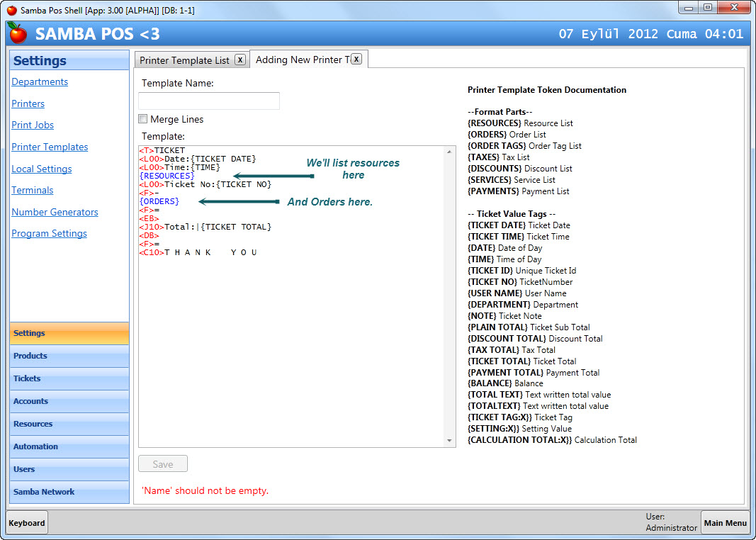The image size is (756, 540).
Task: Click the {NOTE} Ticket Note documentation entry
Action: [504, 316]
